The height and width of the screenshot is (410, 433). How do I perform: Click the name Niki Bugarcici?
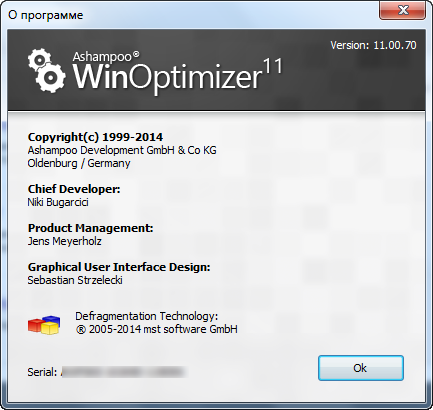tap(58, 202)
